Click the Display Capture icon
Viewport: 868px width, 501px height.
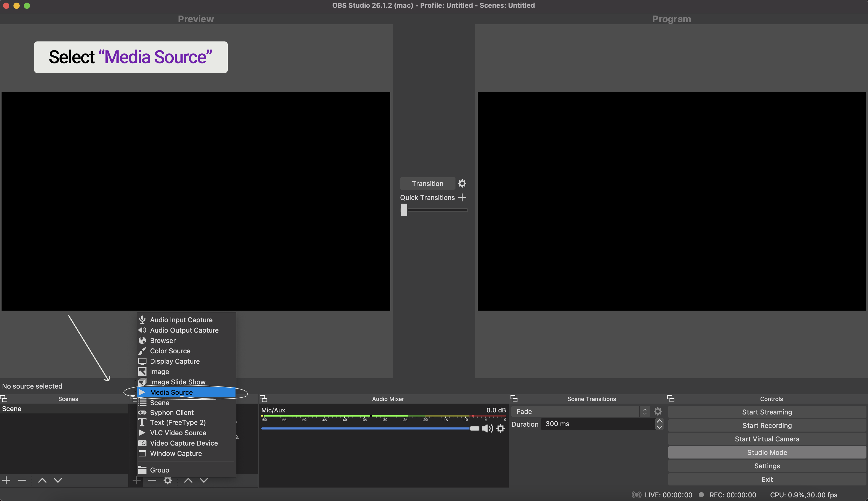point(141,361)
